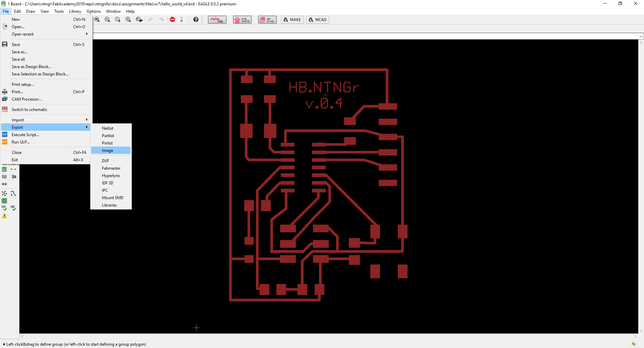Click the Switch to schematic icon
Screen dimensions: 644x348
[5, 109]
